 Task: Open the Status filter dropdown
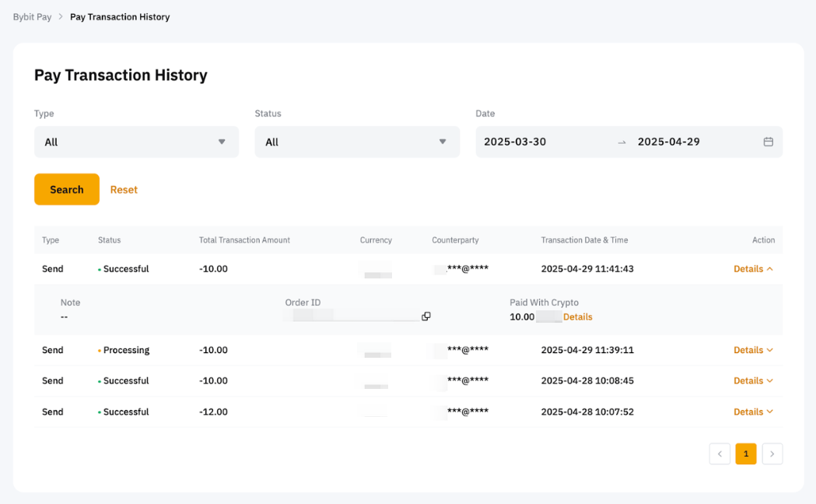coord(357,142)
